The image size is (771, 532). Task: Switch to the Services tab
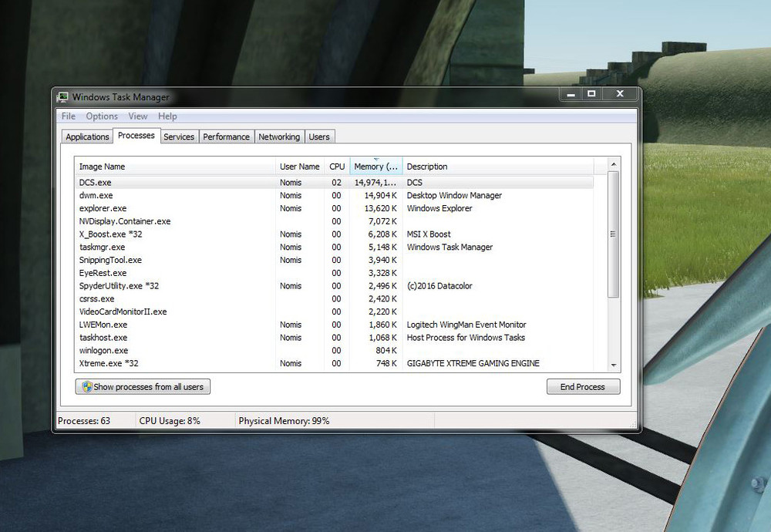point(179,137)
